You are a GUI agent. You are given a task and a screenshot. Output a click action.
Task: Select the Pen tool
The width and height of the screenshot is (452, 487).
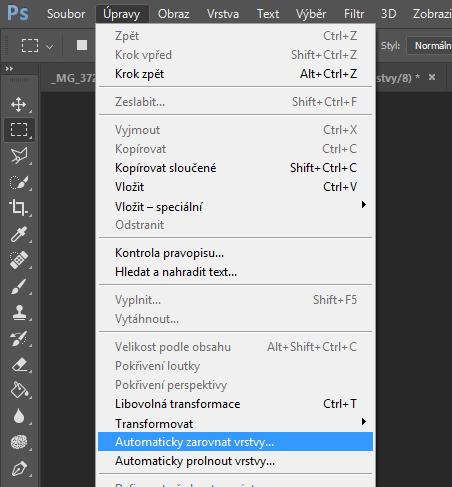click(19, 468)
